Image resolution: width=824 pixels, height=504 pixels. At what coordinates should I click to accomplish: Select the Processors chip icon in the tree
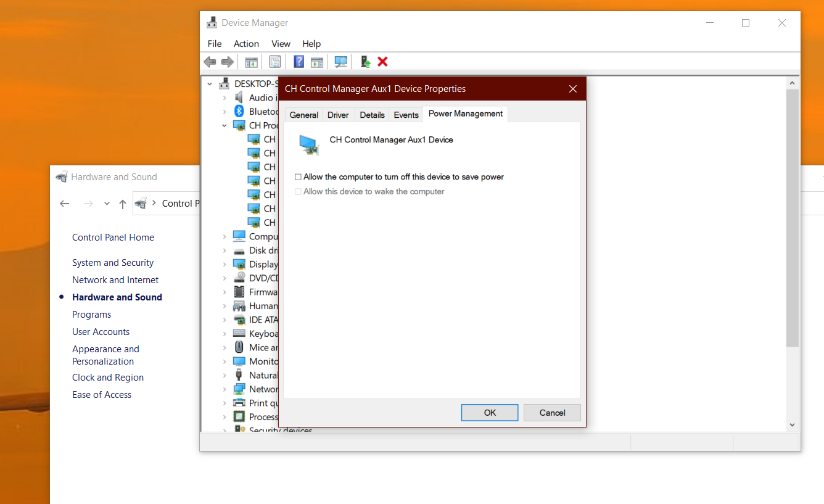(239, 417)
